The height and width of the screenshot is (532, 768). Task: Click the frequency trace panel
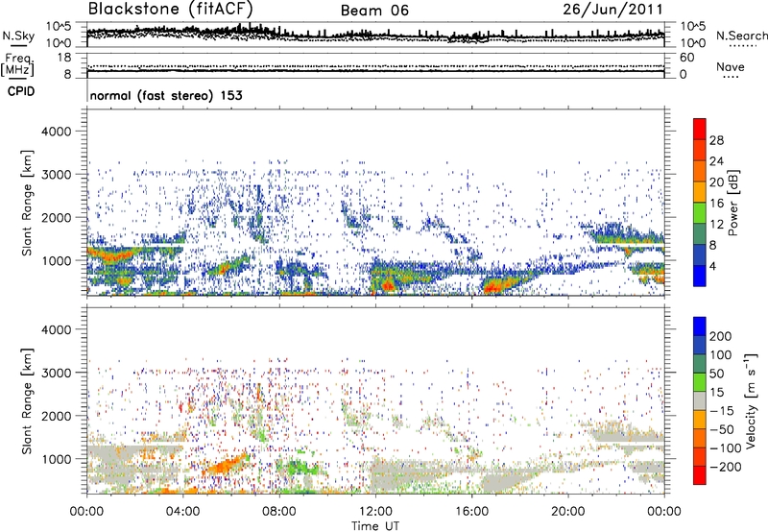(375, 64)
